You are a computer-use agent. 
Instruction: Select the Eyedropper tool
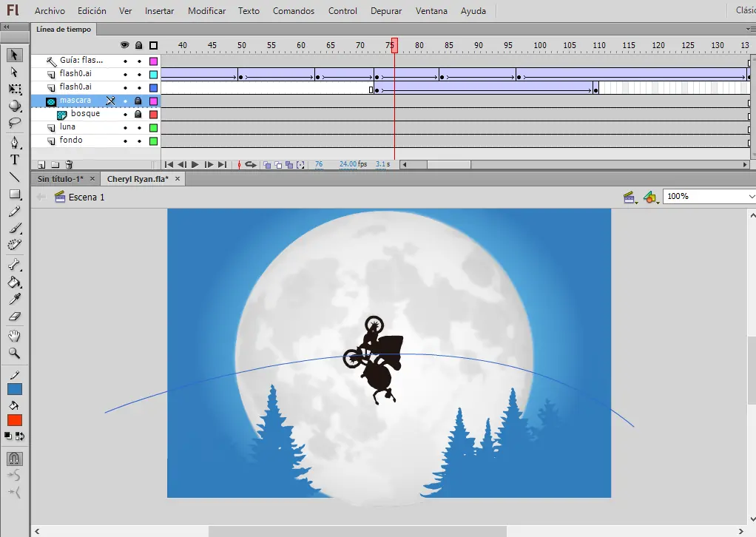click(15, 299)
